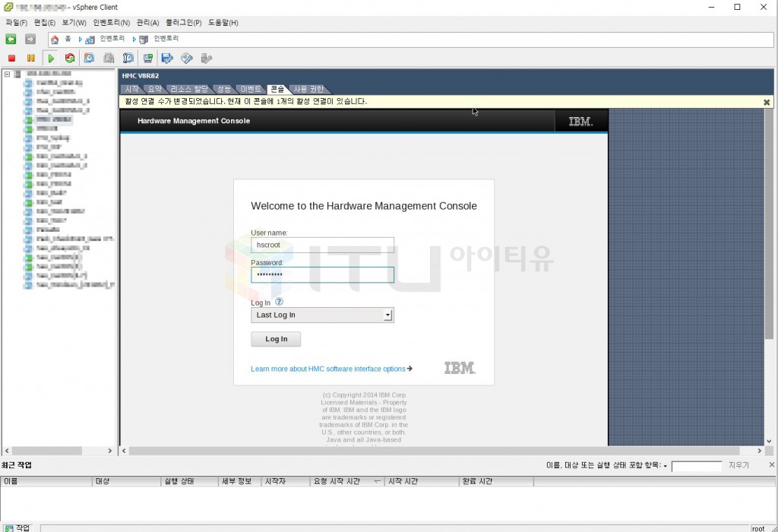The width and height of the screenshot is (778, 532).
Task: Click the User name input field
Action: 322,245
